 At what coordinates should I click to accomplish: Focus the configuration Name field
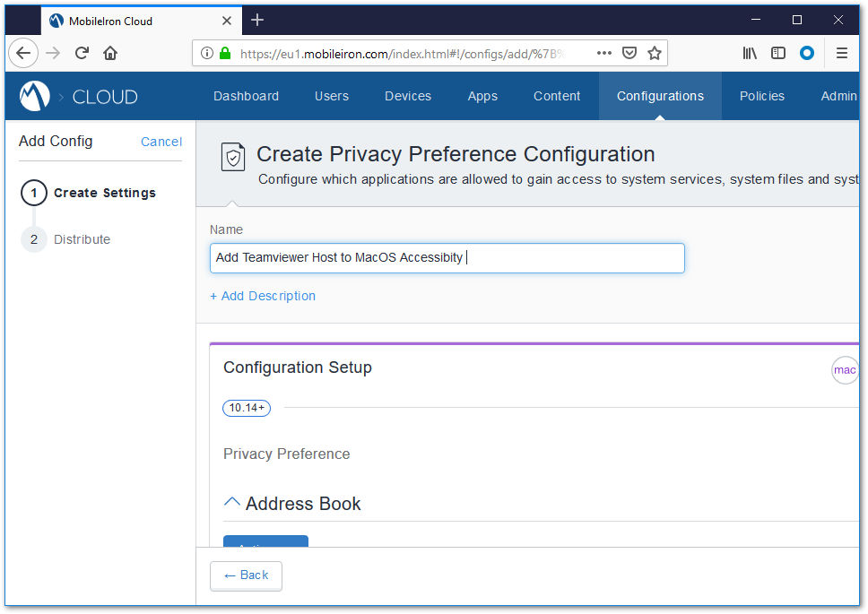pyautogui.click(x=447, y=258)
